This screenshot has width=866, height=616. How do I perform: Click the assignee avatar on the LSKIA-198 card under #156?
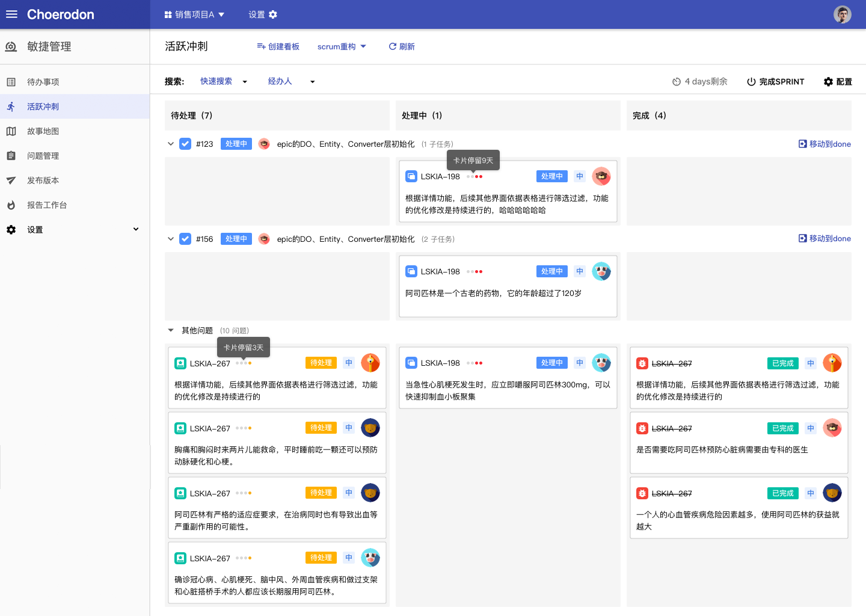[x=601, y=271]
